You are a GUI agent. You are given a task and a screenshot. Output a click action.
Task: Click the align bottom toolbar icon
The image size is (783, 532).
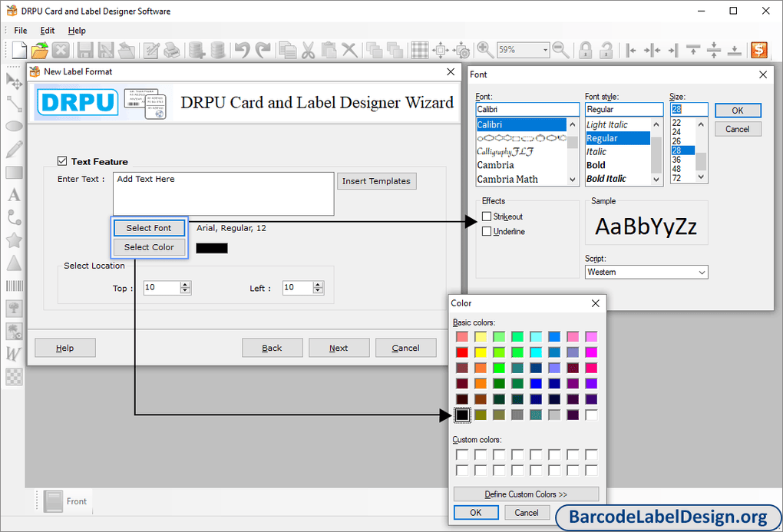(x=734, y=50)
